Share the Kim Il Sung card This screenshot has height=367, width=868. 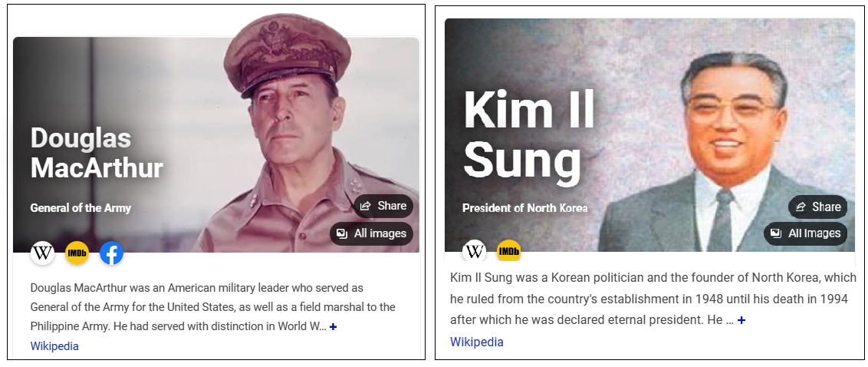click(818, 207)
